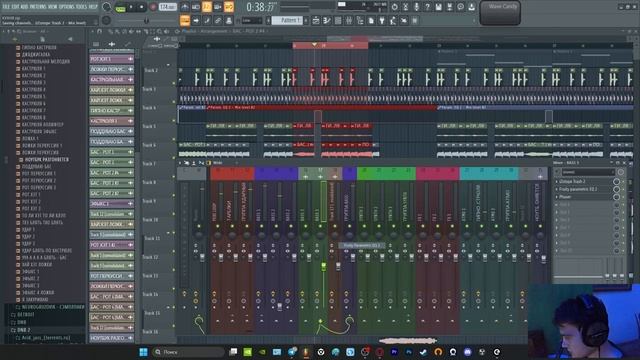Open the FILE menu

coord(6,7)
